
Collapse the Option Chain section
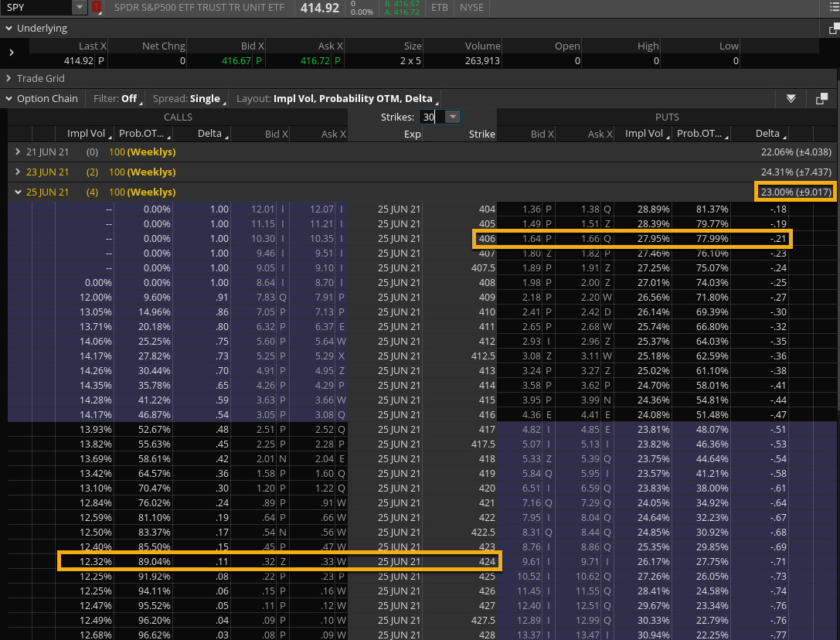pyautogui.click(x=9, y=99)
